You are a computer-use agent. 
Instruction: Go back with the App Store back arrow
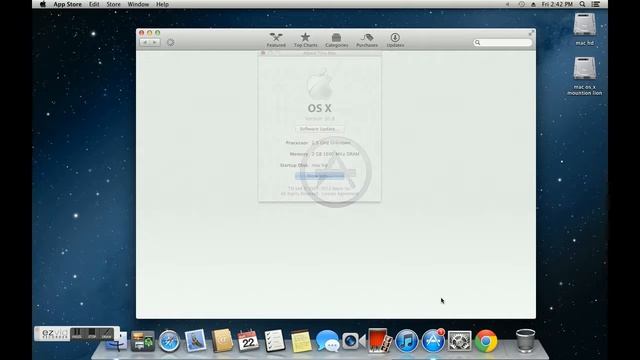tap(145, 42)
